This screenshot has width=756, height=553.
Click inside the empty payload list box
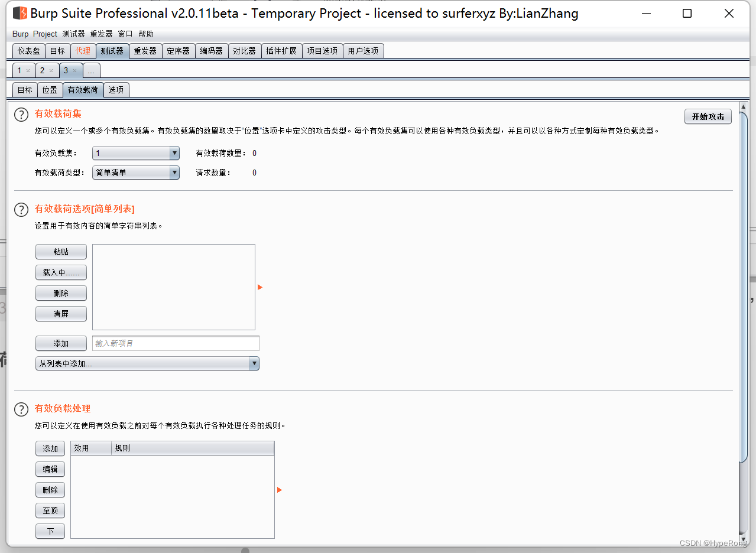tap(174, 287)
